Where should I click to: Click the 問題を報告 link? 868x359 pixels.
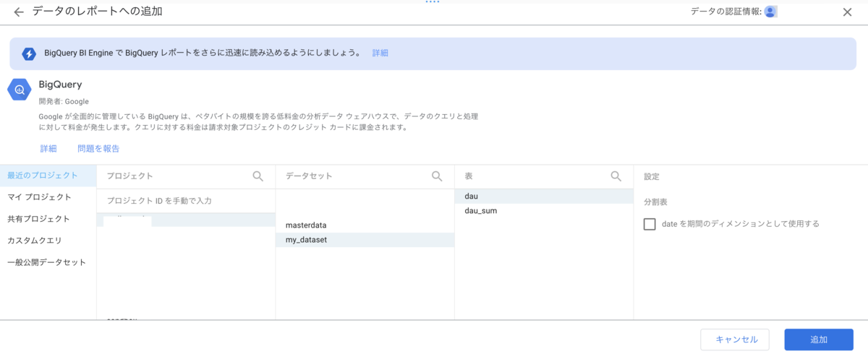98,149
